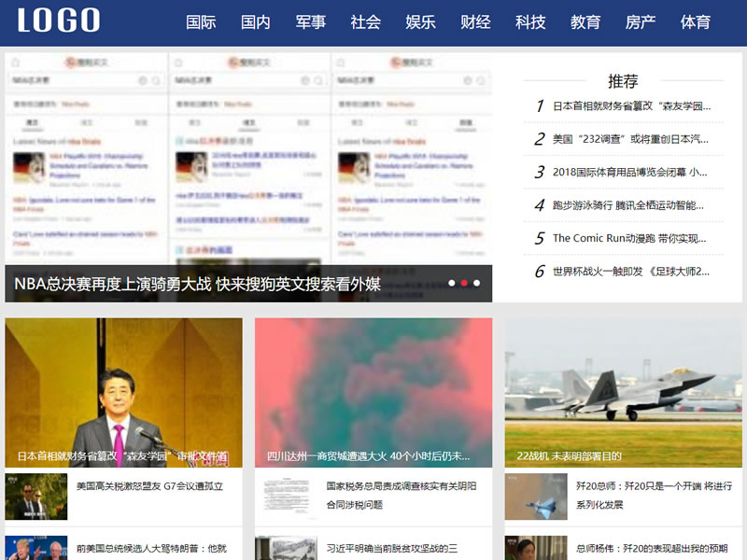747x560 pixels.
Task: Select the red middle carousel dot
Action: tap(464, 283)
